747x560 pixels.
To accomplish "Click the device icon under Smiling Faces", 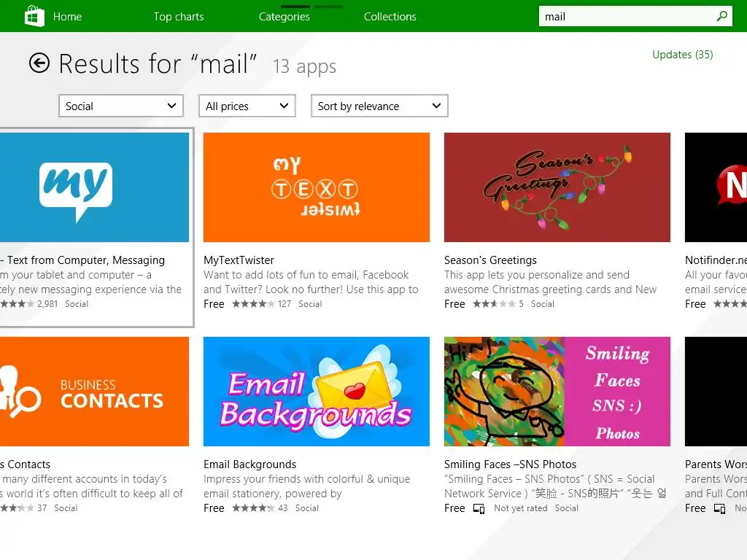I will [479, 508].
